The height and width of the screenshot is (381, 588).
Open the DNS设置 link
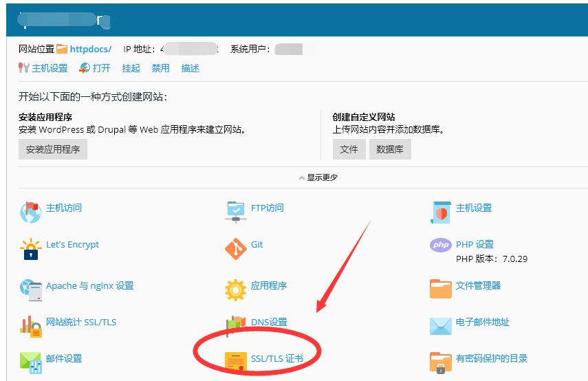[268, 323]
